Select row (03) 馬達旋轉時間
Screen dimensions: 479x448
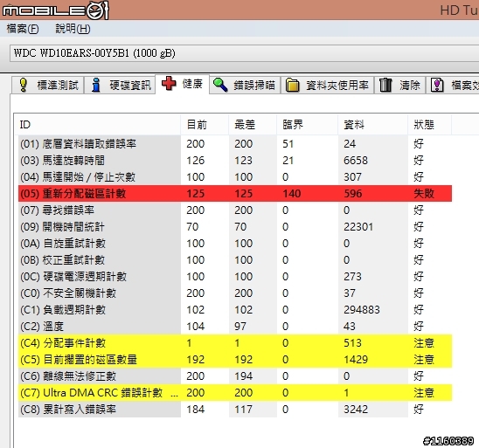click(x=235, y=160)
